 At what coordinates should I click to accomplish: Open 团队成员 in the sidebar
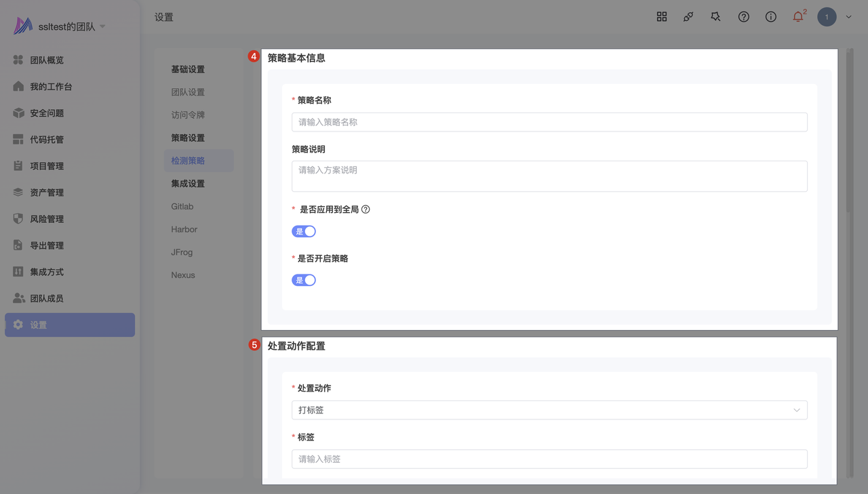(x=46, y=298)
